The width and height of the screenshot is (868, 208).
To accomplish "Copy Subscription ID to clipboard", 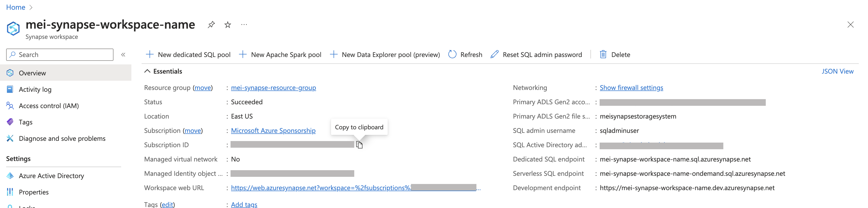I will pyautogui.click(x=360, y=145).
